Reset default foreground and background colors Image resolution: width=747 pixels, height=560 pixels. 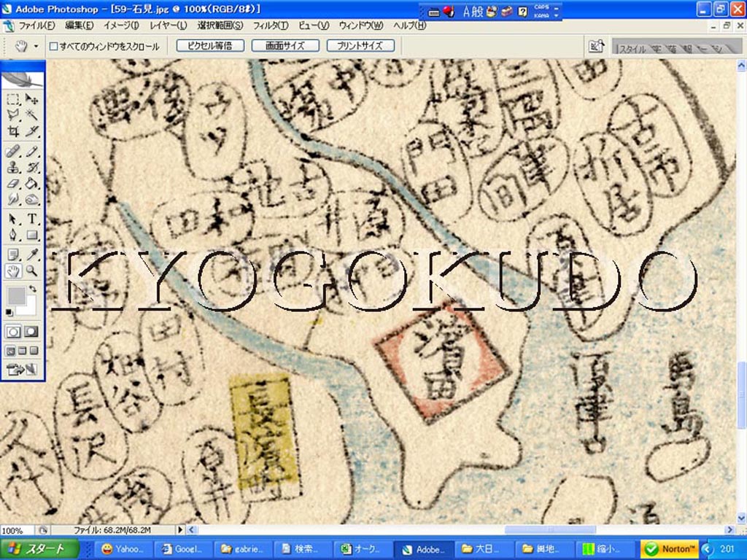pyautogui.click(x=9, y=313)
